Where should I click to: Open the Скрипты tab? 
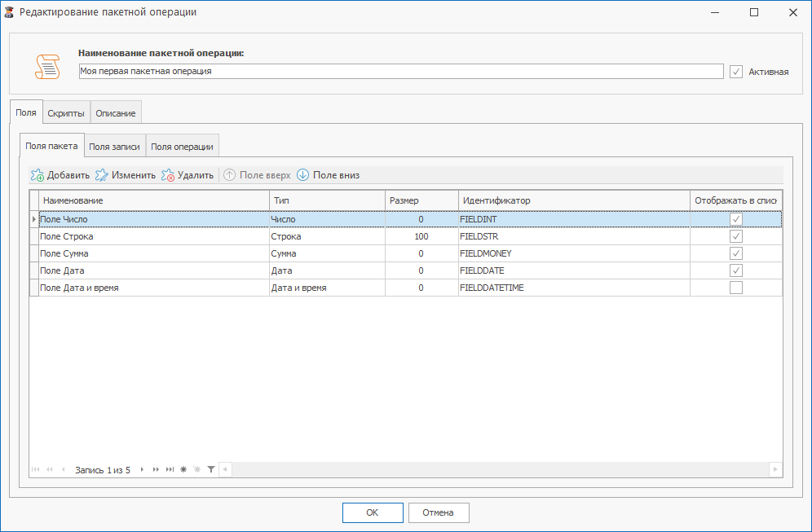[x=66, y=113]
